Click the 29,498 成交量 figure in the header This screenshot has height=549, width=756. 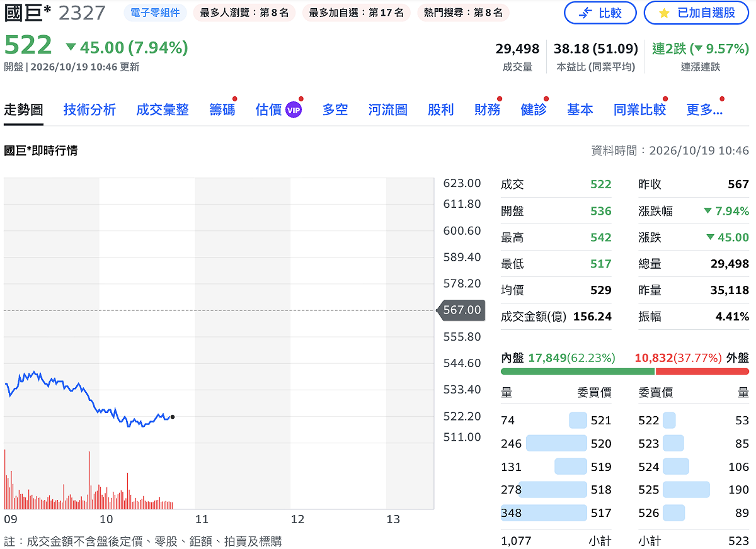[x=518, y=48]
